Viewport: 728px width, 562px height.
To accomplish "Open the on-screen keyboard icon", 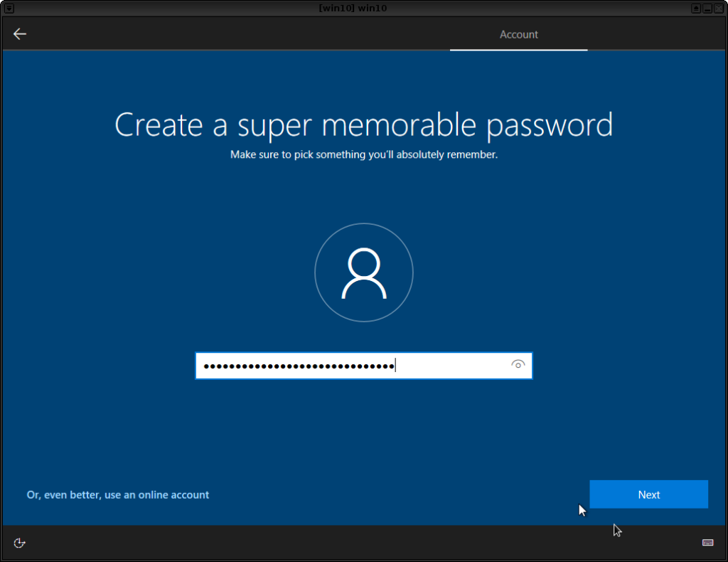I will 707,543.
